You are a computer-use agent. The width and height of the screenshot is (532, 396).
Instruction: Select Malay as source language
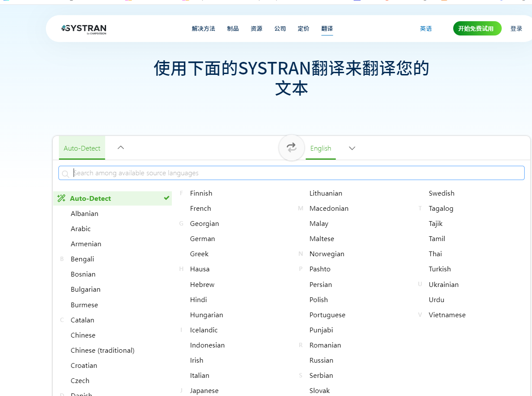coord(319,223)
